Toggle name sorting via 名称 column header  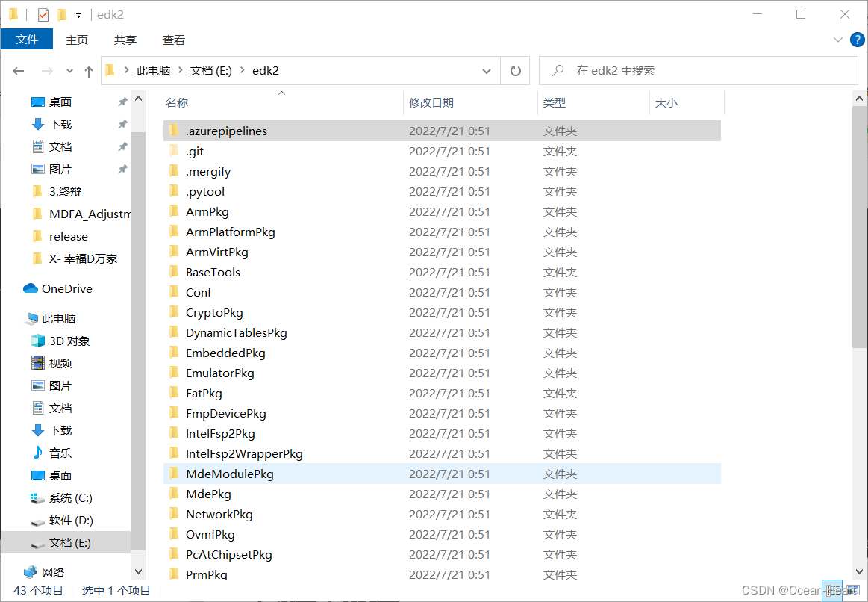click(177, 102)
